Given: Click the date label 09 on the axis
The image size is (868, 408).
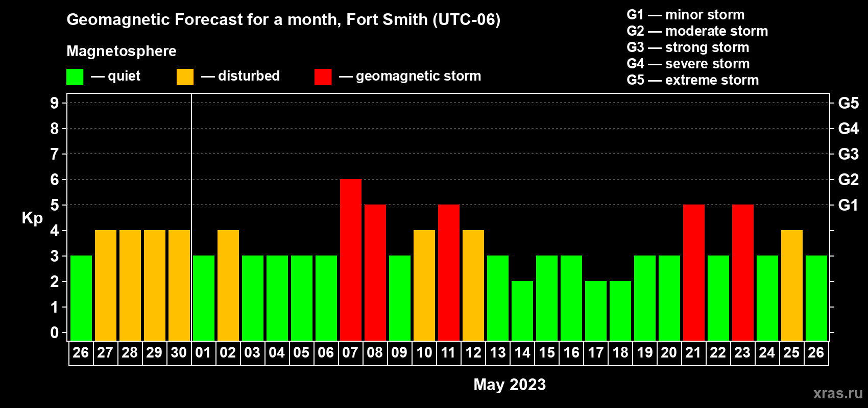Looking at the screenshot, I should point(399,353).
